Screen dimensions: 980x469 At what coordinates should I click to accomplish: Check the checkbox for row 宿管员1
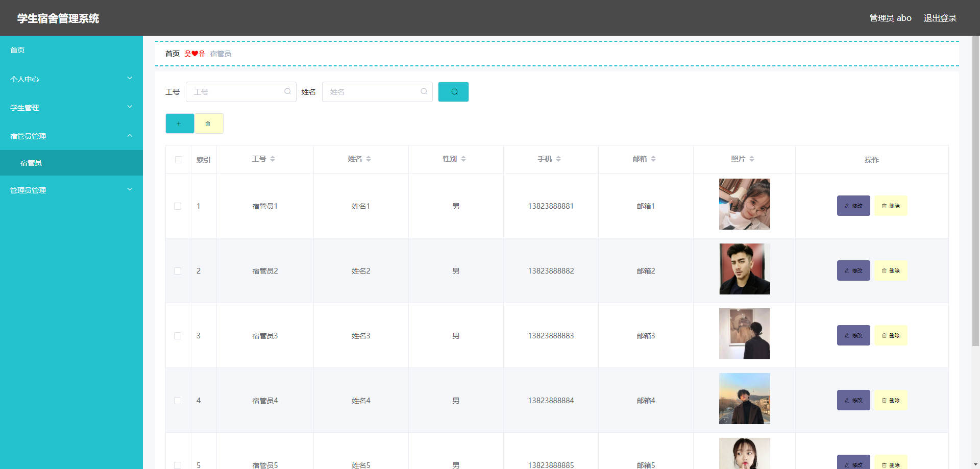pyautogui.click(x=178, y=206)
